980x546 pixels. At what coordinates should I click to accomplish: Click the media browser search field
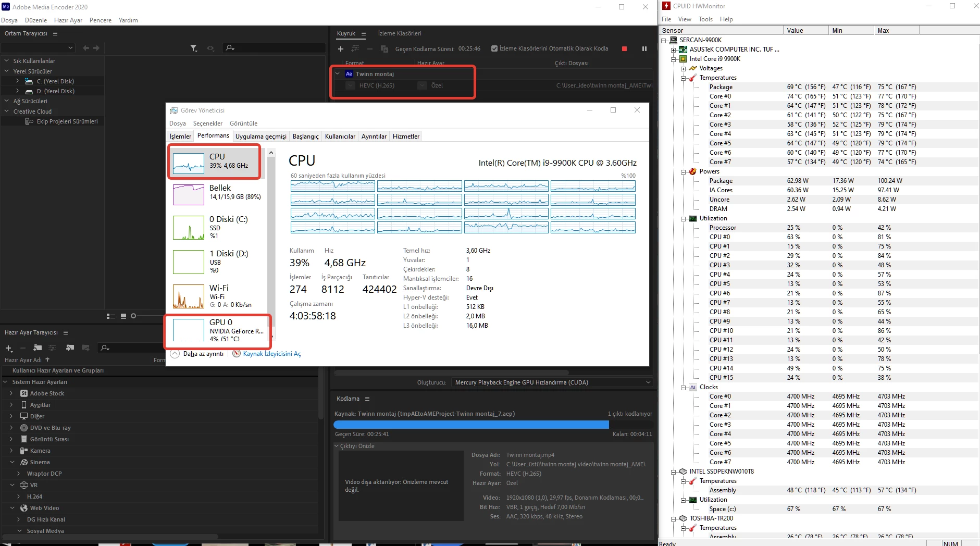(274, 48)
